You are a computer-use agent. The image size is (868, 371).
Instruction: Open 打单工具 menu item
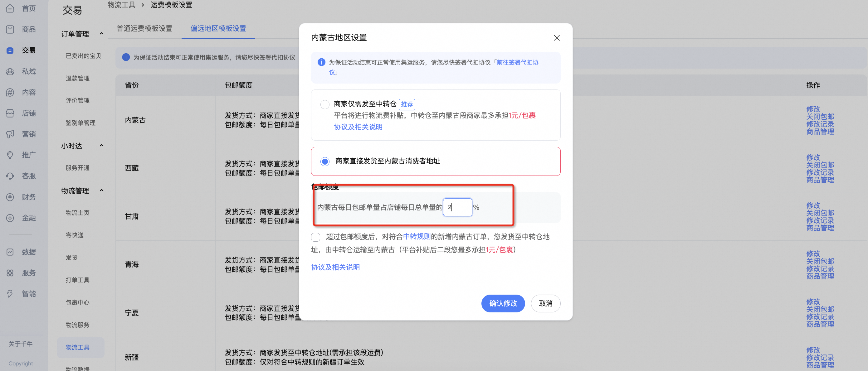coord(77,280)
